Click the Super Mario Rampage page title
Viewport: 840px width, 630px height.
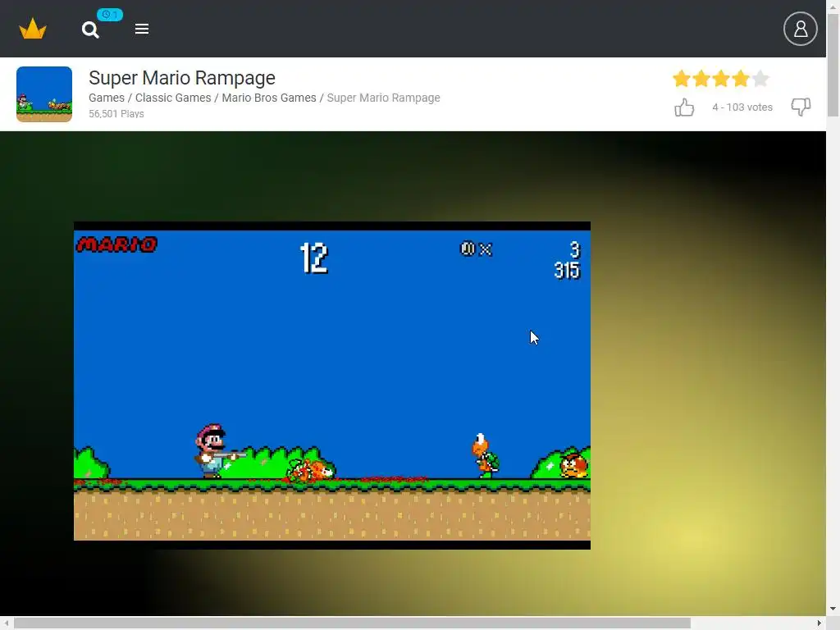click(182, 78)
